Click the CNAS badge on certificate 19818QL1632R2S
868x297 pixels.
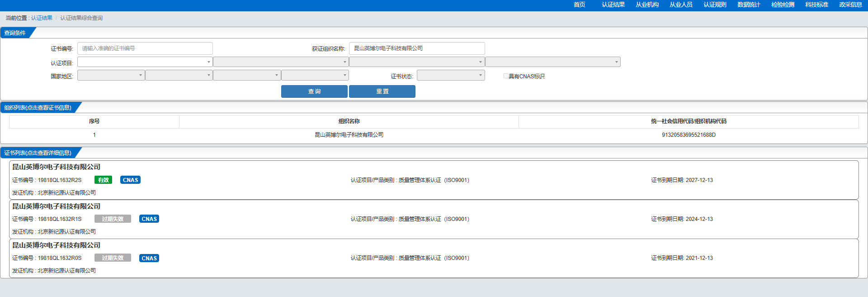coord(130,180)
